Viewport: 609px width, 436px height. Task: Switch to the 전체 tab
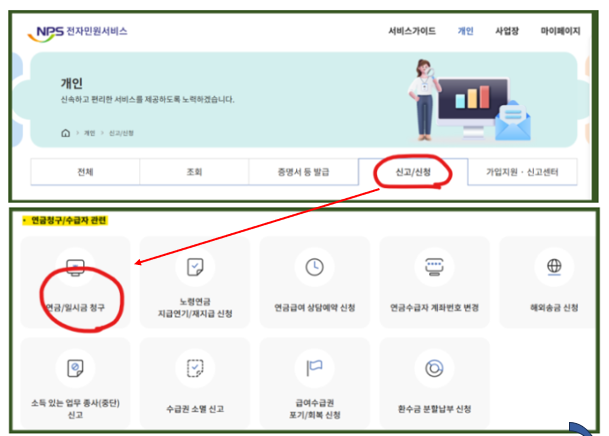[85, 172]
